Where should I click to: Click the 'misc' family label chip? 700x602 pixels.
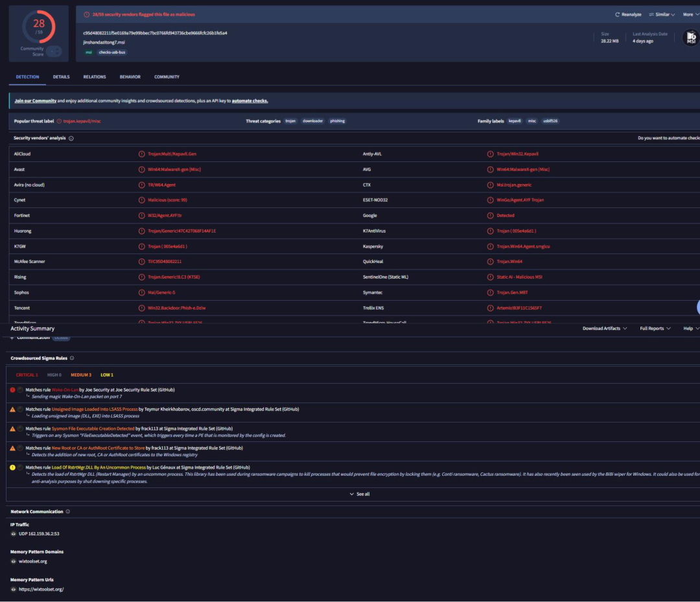point(531,121)
